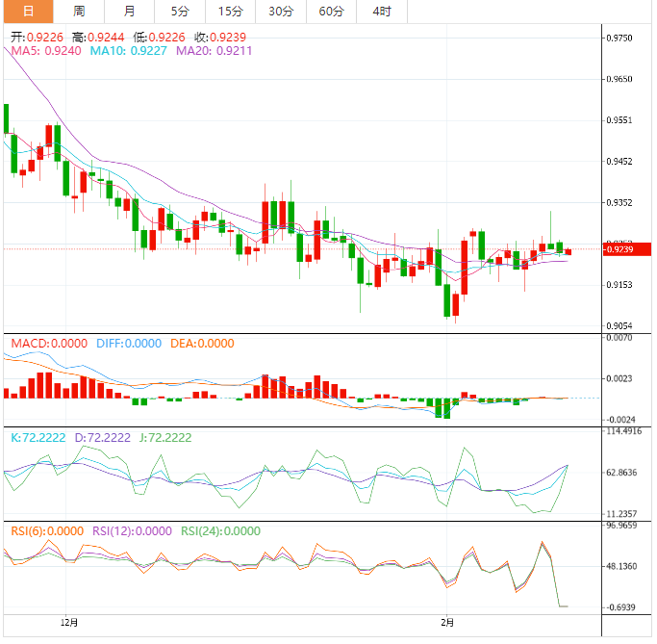Open the 月 monthly chart tab
The height and width of the screenshot is (644, 657).
pyautogui.click(x=130, y=12)
